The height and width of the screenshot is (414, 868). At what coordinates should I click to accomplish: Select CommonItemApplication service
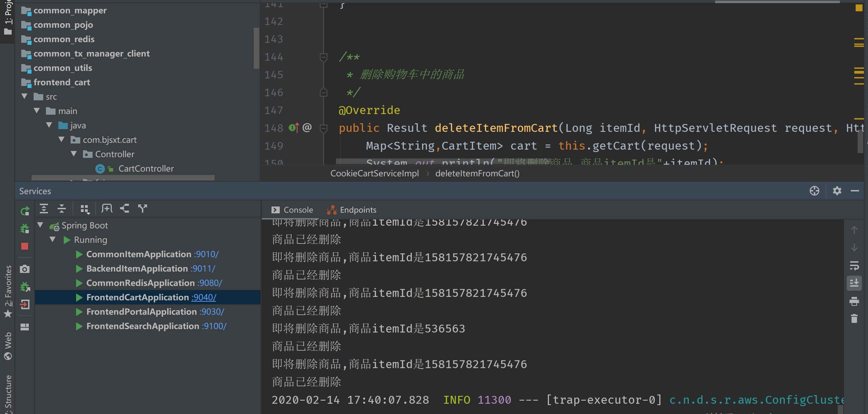click(x=139, y=254)
